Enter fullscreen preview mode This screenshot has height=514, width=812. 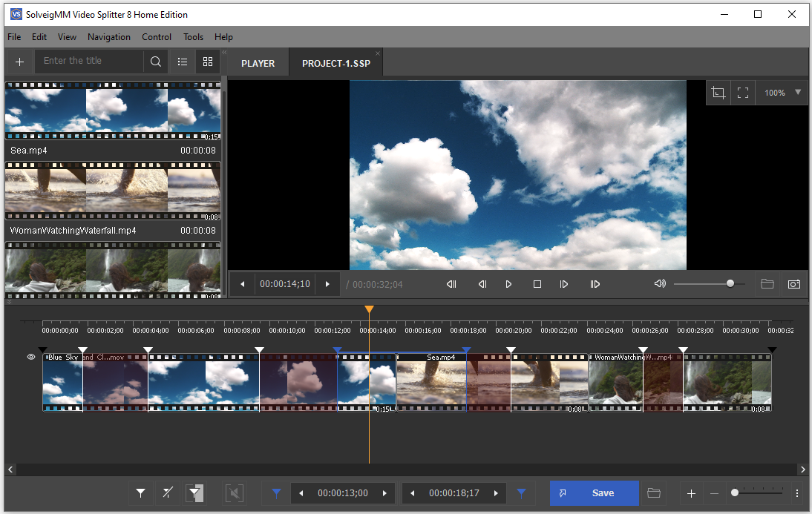point(743,93)
